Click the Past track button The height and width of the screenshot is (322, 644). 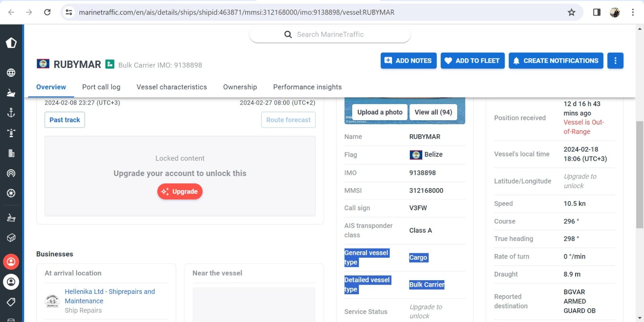click(x=65, y=120)
